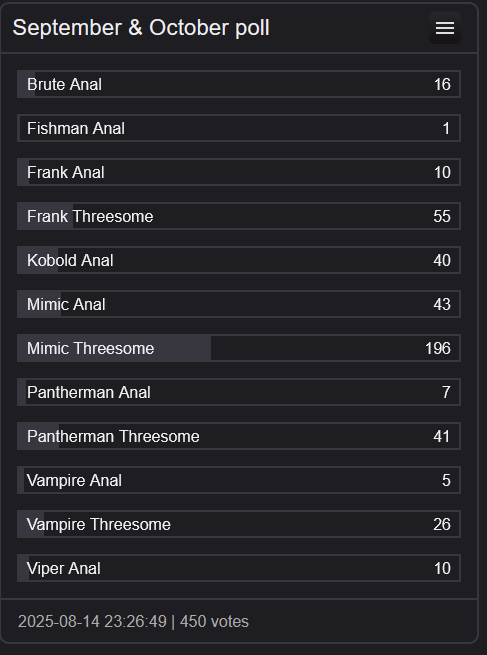Click the 43 vote count number

(442, 304)
